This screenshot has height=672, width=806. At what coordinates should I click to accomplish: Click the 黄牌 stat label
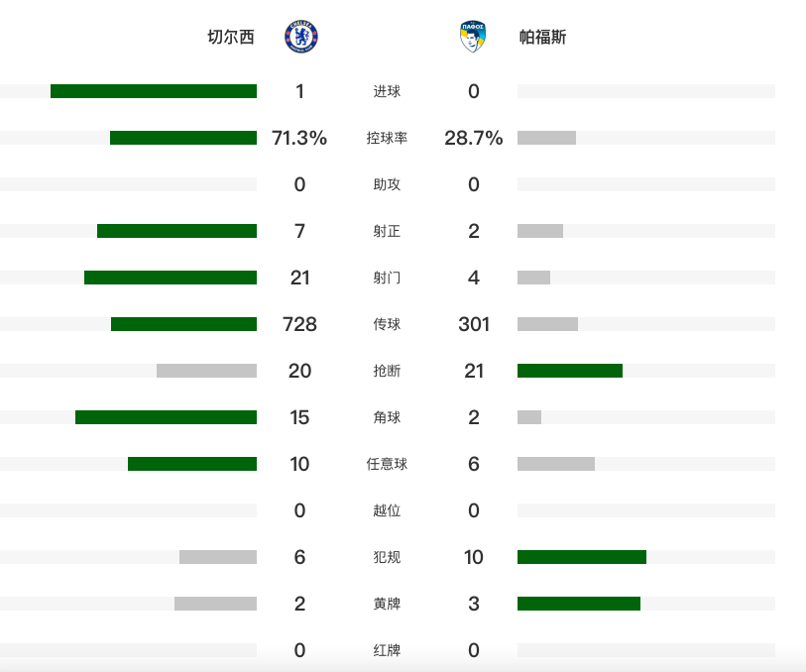387,604
